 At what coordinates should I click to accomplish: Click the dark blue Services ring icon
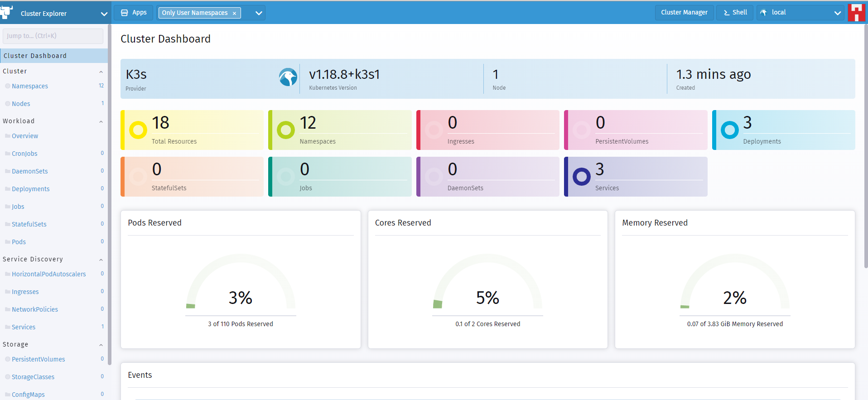(582, 177)
